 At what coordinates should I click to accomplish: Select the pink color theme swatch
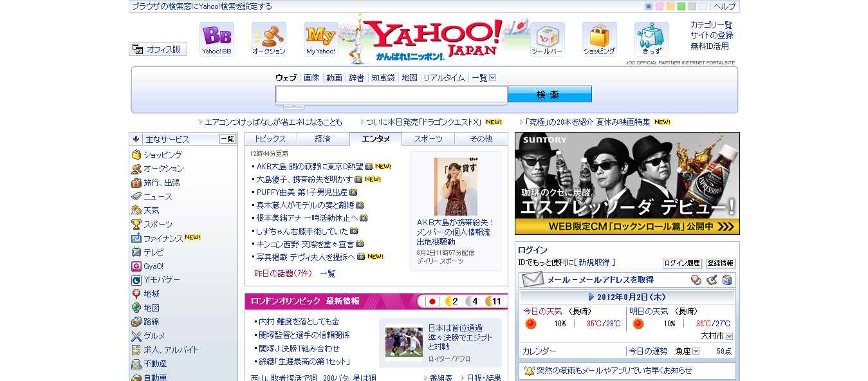tap(660, 6)
